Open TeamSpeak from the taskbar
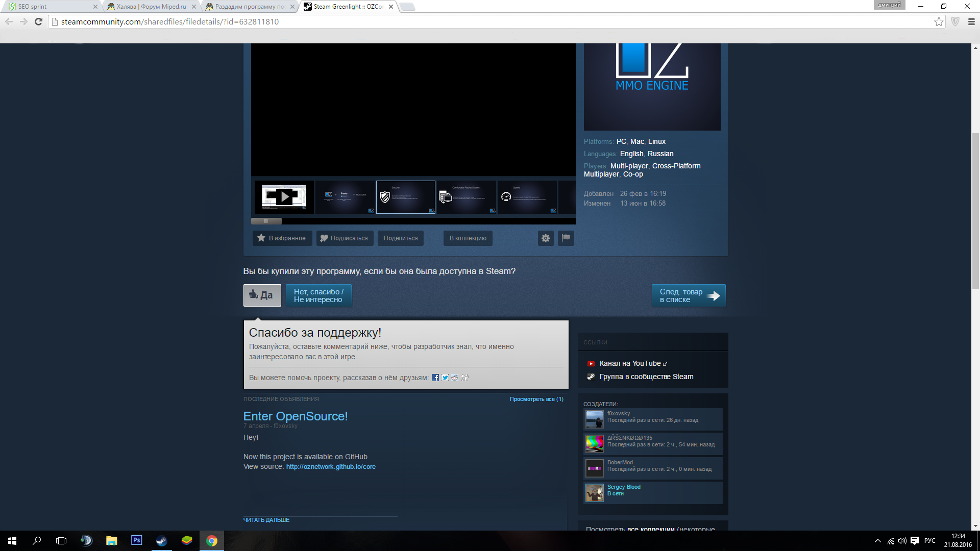This screenshot has width=980, height=551. click(x=86, y=541)
